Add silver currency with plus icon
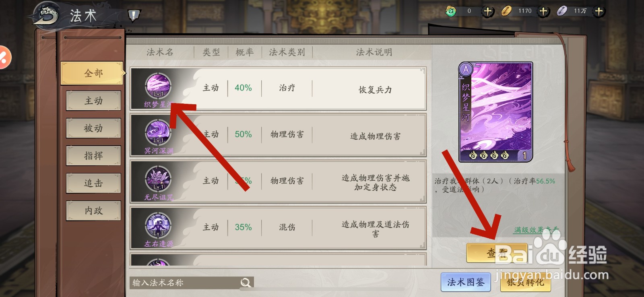The height and width of the screenshot is (297, 644). [599, 11]
